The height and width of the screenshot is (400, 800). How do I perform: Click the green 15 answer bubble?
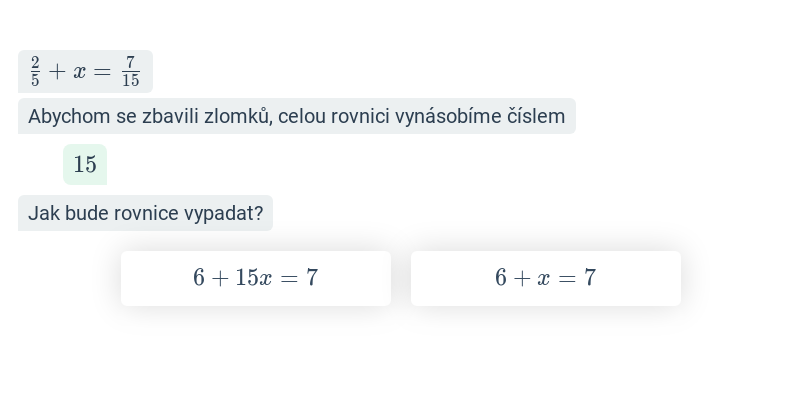click(85, 164)
